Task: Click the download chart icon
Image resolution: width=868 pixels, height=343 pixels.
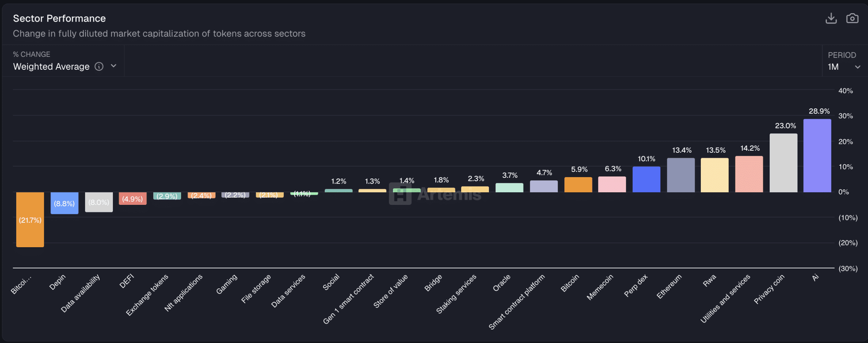Action: [831, 18]
